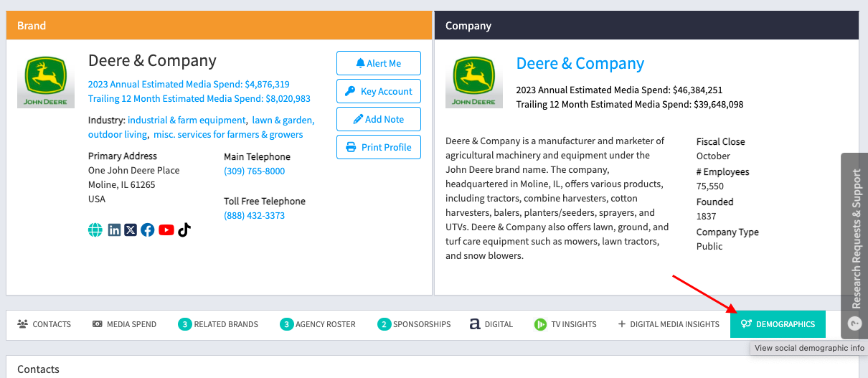Open the Facebook social icon
Screen dimensions: 868x378
(148, 230)
